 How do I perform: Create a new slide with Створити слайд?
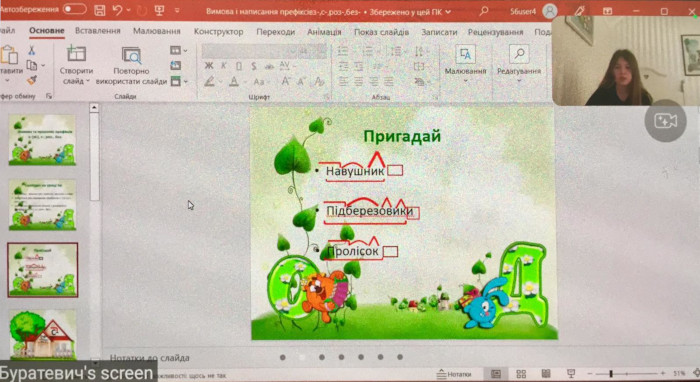76,65
